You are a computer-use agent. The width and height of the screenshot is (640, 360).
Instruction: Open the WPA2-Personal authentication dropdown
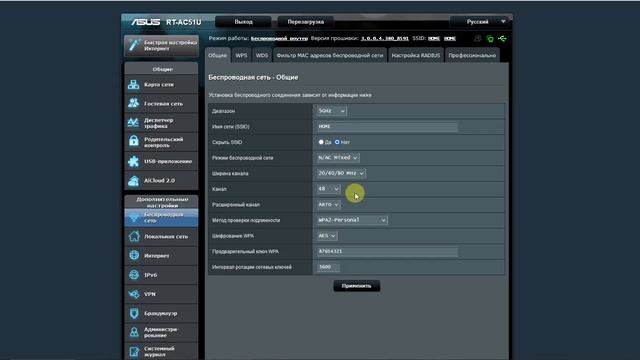click(x=352, y=220)
